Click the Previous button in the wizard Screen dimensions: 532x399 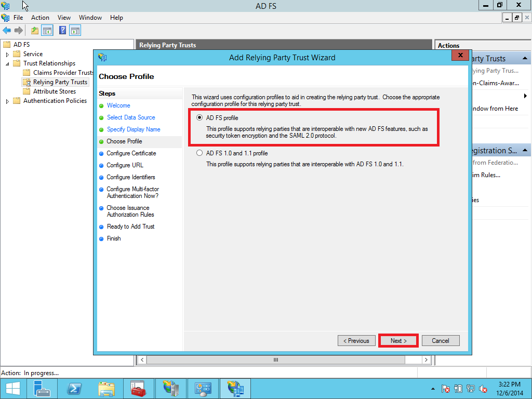(356, 340)
